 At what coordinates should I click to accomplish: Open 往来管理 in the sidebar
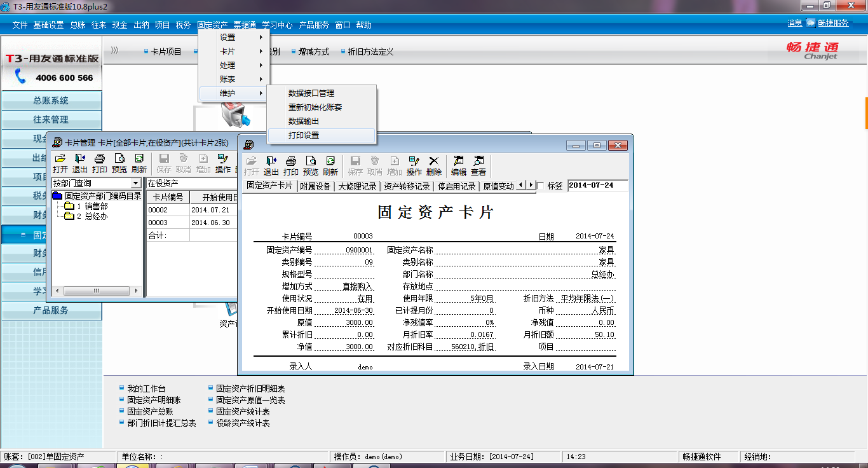pos(51,120)
